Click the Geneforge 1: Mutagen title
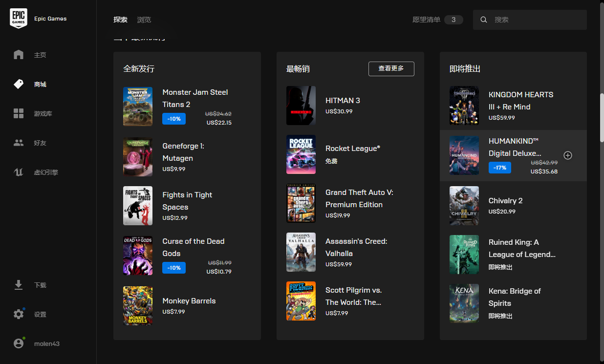 pos(183,152)
